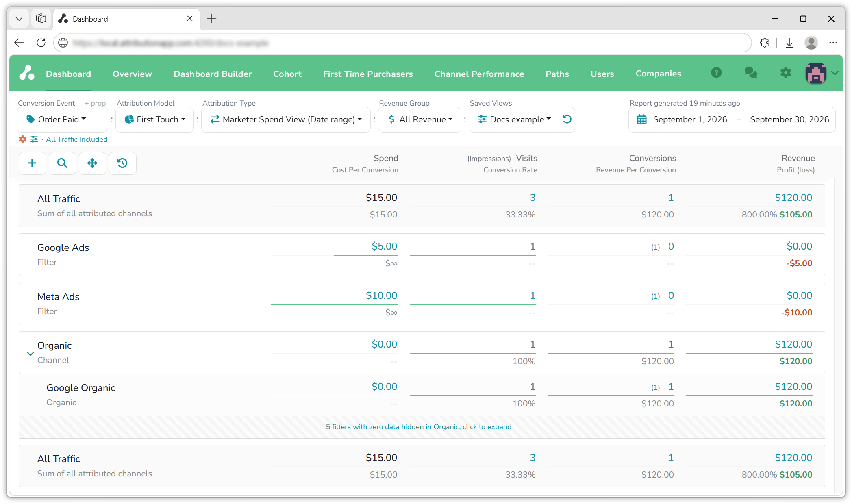Click the search magnifier button

tap(62, 163)
